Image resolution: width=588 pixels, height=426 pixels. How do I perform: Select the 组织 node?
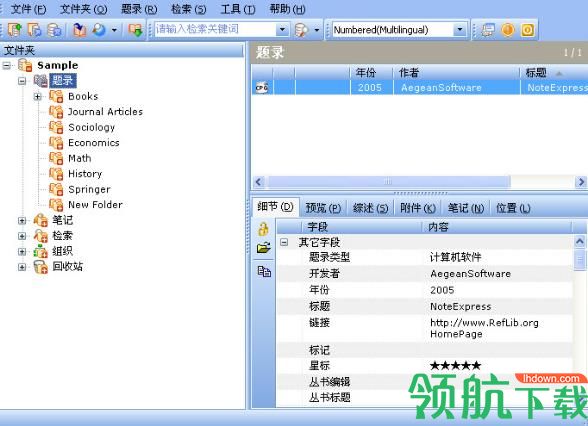pos(62,251)
